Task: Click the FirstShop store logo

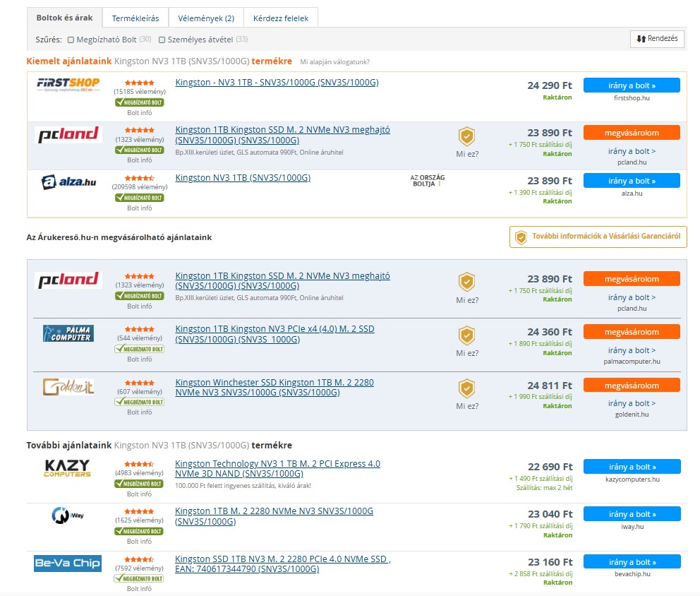Action: [68, 84]
